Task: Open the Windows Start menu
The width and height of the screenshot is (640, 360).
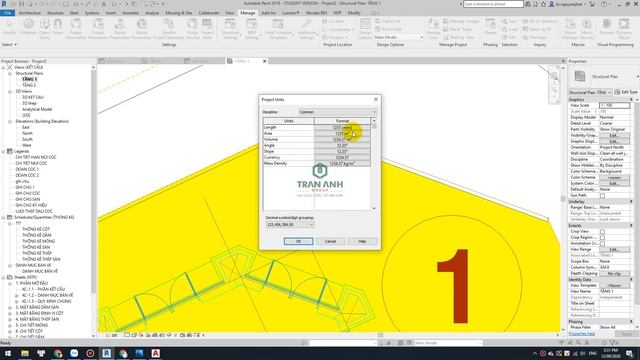Action: 8,353
